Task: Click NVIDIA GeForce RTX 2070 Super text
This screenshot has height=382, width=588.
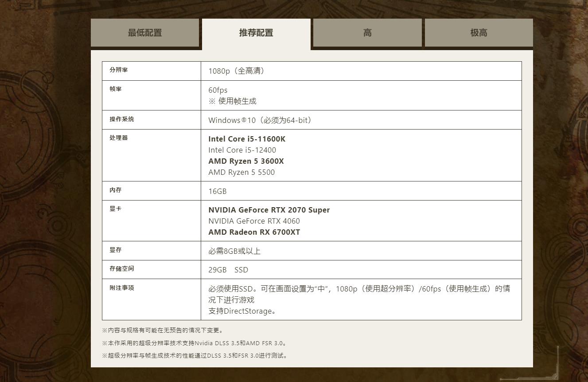Action: pyautogui.click(x=269, y=210)
